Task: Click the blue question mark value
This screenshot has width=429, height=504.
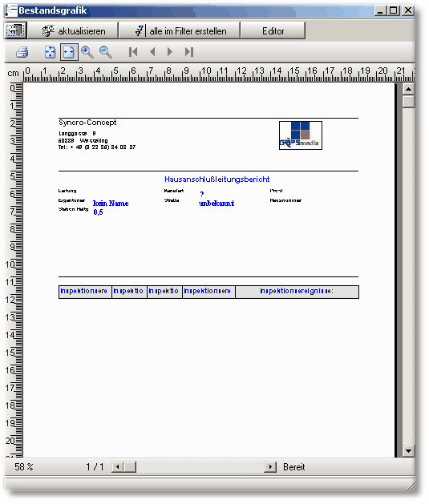Action: pos(201,195)
